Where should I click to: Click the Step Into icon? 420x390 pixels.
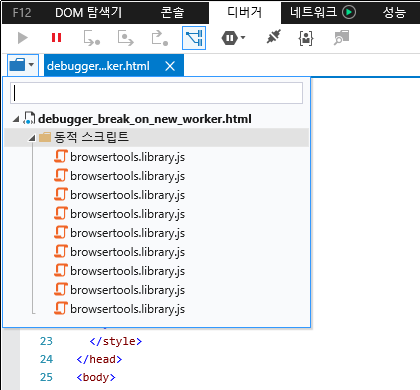point(92,38)
